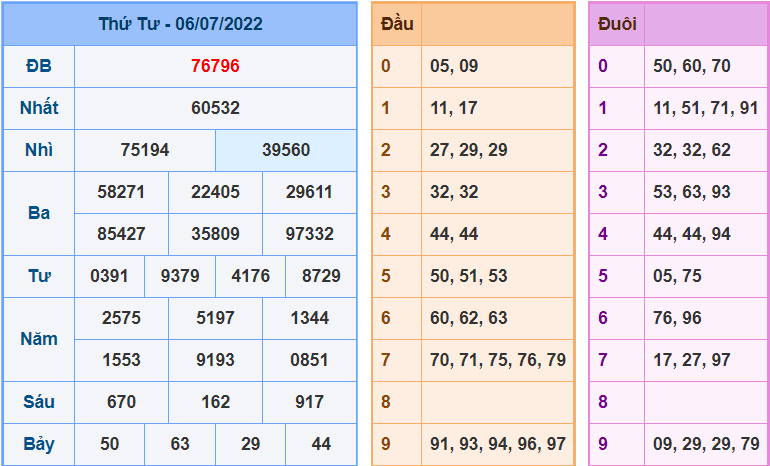Click the ĐB row label
This screenshot has height=466, width=770.
[x=39, y=66]
